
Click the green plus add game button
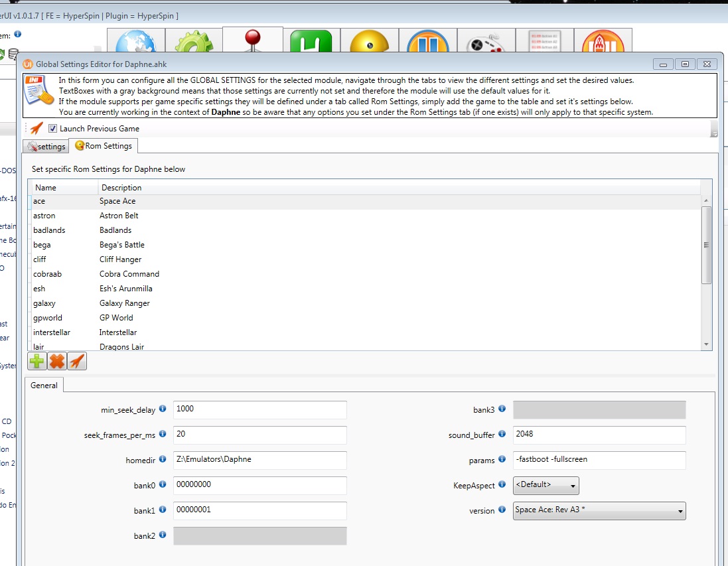[x=36, y=362]
